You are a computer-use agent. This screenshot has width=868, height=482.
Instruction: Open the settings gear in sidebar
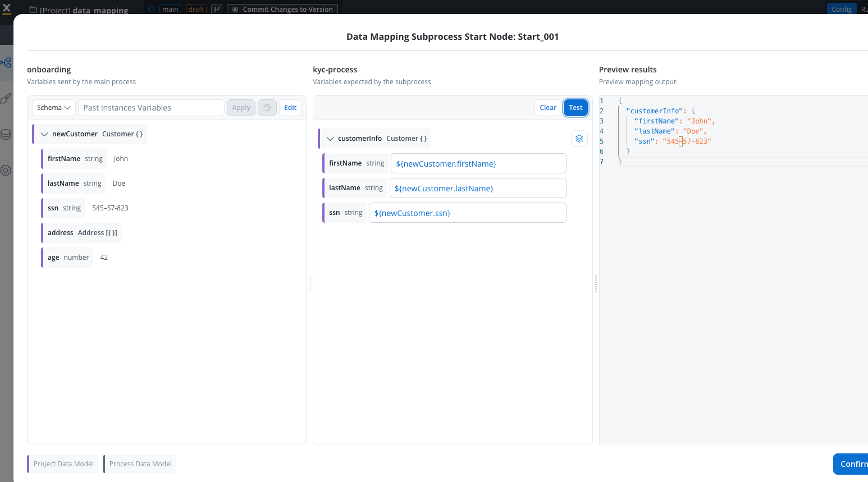(x=6, y=171)
